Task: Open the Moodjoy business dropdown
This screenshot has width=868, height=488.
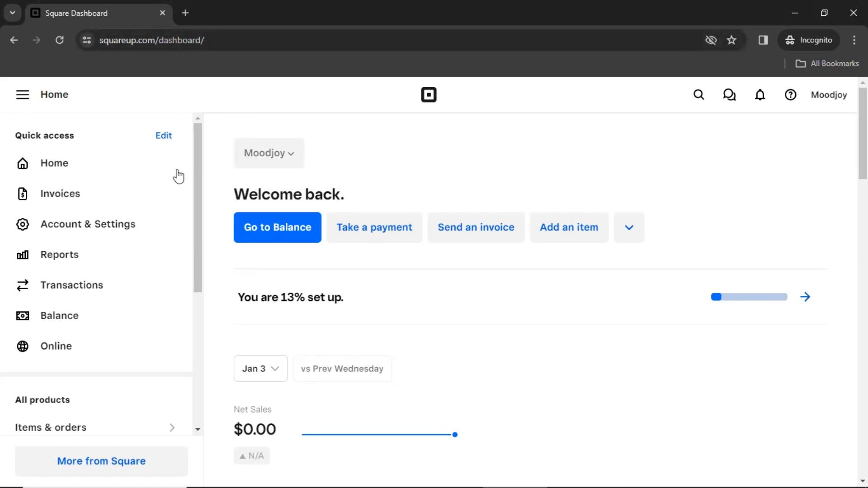Action: point(268,153)
